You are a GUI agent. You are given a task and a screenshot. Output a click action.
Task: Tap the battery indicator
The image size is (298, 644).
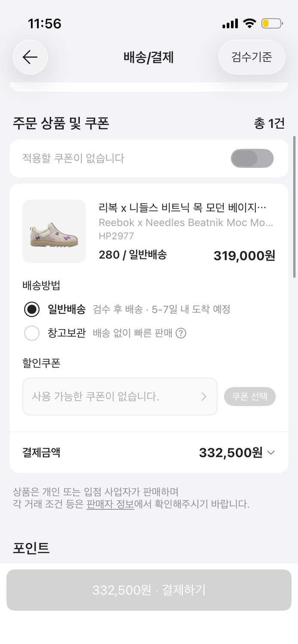(x=272, y=24)
